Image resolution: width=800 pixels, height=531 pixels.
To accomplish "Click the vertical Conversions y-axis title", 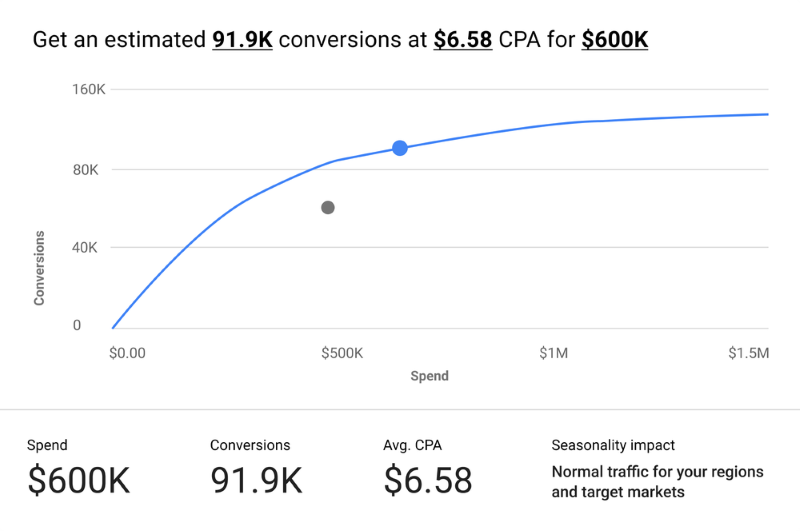I will point(39,268).
